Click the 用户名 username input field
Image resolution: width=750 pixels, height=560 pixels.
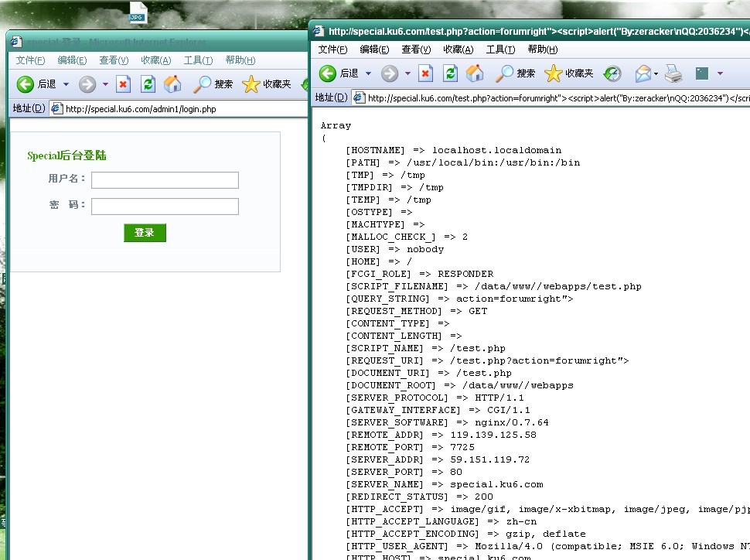point(165,180)
